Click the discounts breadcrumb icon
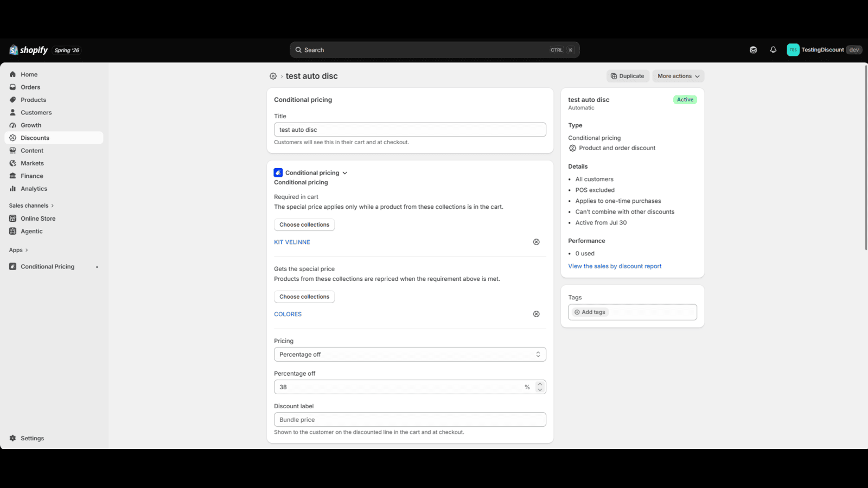The height and width of the screenshot is (488, 868). click(x=273, y=76)
